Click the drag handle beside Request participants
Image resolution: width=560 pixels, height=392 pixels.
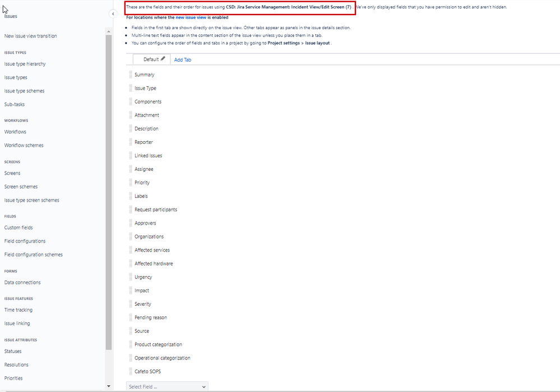click(x=131, y=210)
